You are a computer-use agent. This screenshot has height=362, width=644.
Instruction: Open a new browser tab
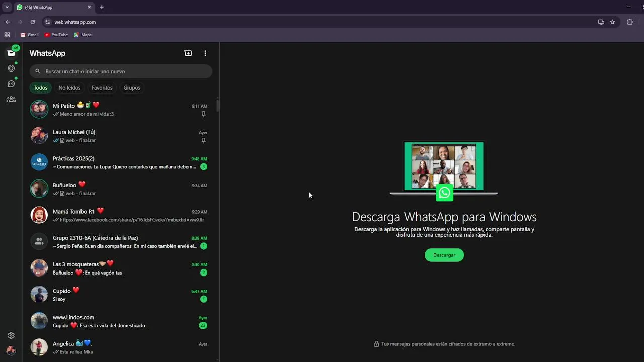click(x=102, y=7)
